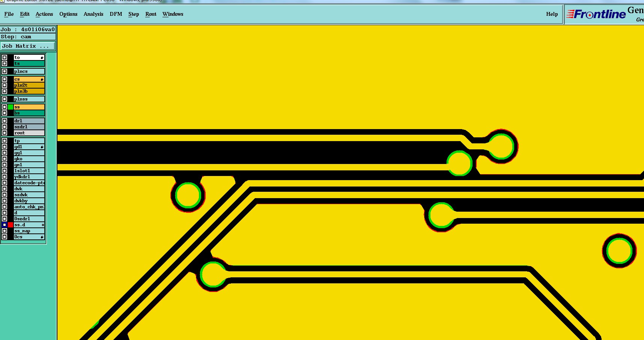
Task: Select the 'pln3b' layer name
Action: (x=29, y=91)
